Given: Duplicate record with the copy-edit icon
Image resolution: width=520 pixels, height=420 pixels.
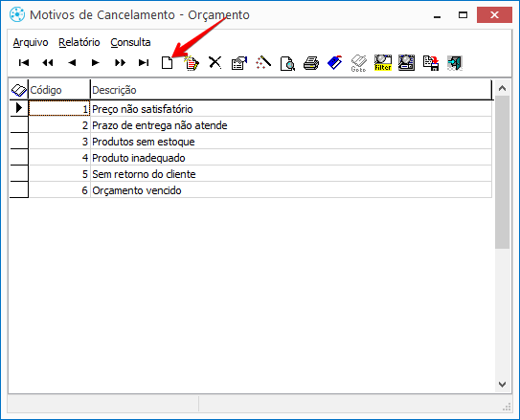Looking at the screenshot, I should tap(192, 63).
